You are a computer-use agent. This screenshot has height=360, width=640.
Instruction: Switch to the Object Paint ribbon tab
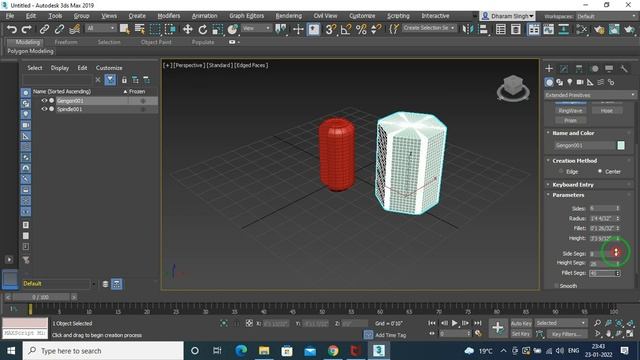(156, 42)
